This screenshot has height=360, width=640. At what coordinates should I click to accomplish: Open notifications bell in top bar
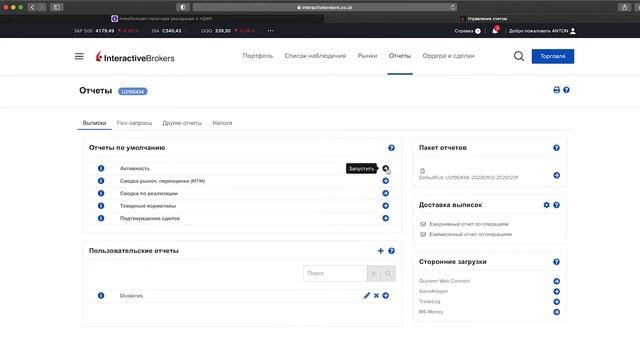(495, 30)
